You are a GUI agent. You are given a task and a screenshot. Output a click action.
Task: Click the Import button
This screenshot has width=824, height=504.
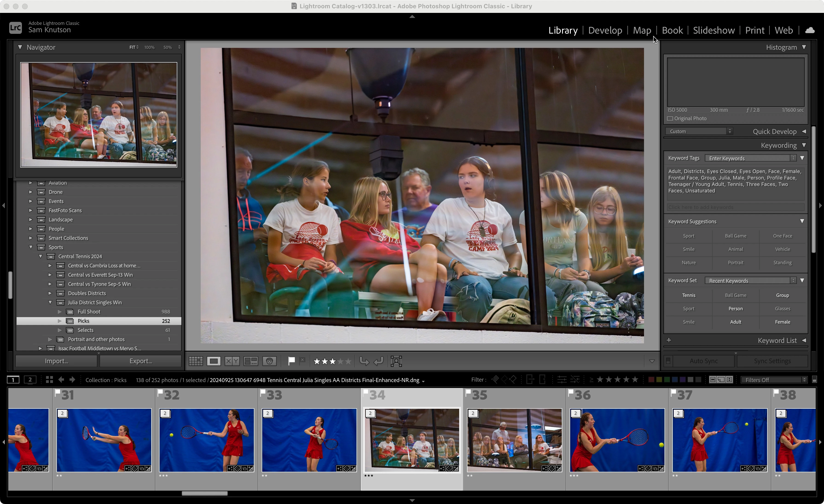click(57, 361)
